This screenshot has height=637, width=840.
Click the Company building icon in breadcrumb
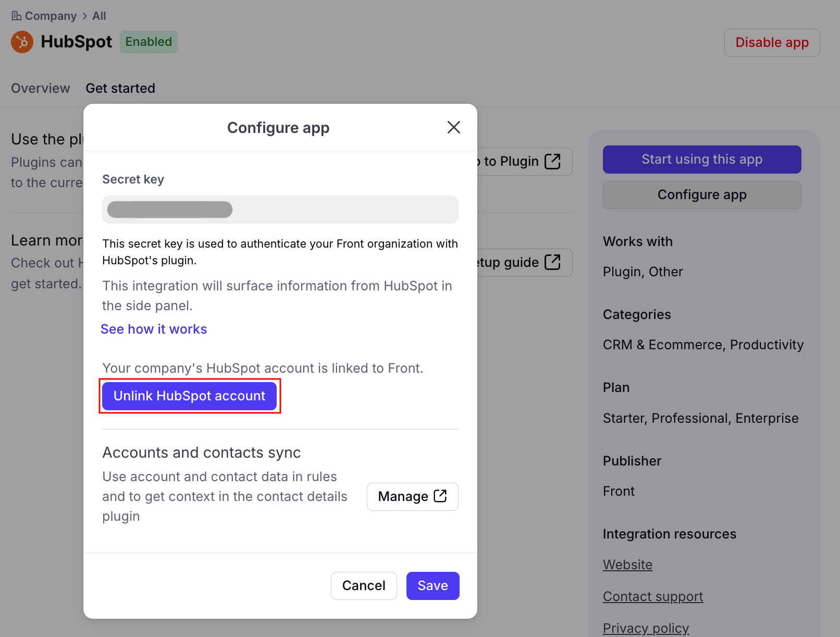(16, 16)
